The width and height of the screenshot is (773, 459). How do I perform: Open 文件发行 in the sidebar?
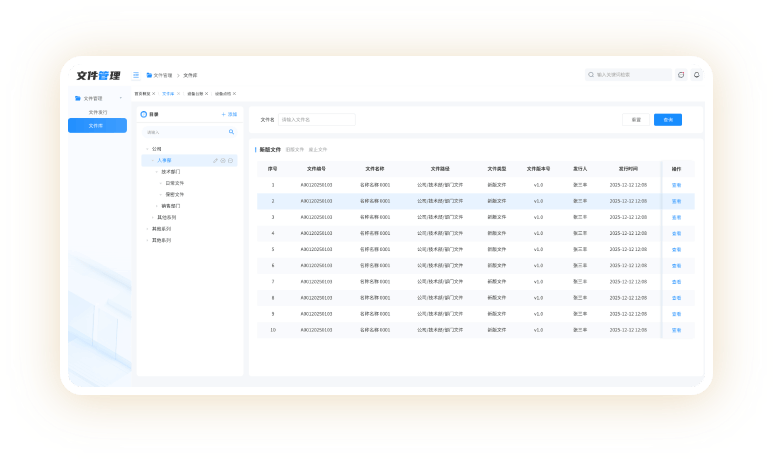pyautogui.click(x=97, y=112)
